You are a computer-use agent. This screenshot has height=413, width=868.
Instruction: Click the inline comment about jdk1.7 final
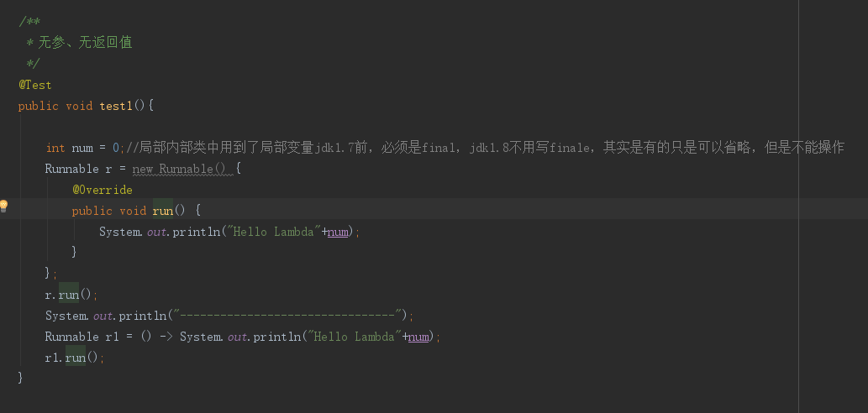coord(486,148)
